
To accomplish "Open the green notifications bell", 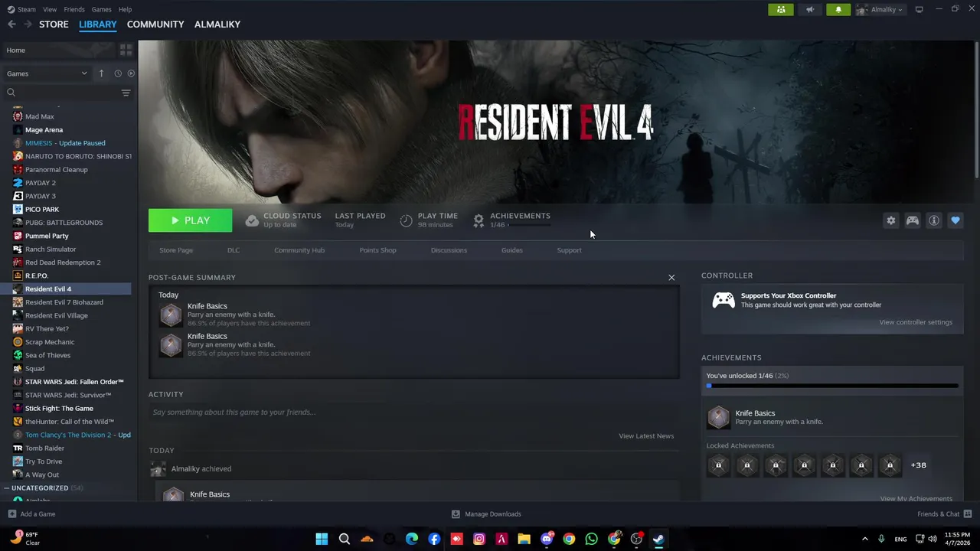I will pyautogui.click(x=838, y=9).
